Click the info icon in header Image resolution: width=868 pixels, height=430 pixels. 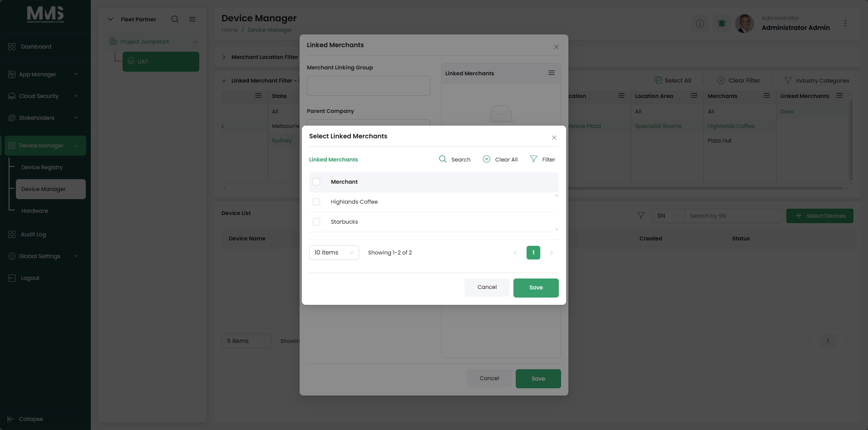[700, 23]
